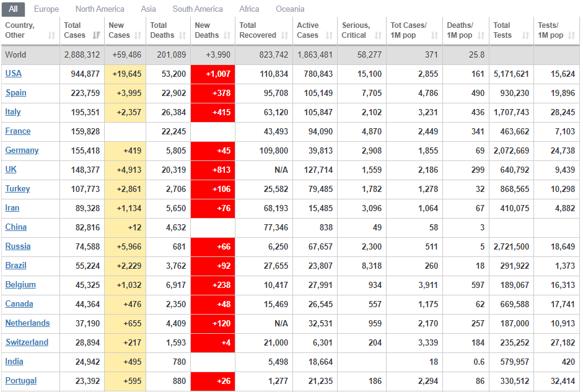Screen dimensions: 583x392
Task: Click the World total cases cell
Action: 82,55
